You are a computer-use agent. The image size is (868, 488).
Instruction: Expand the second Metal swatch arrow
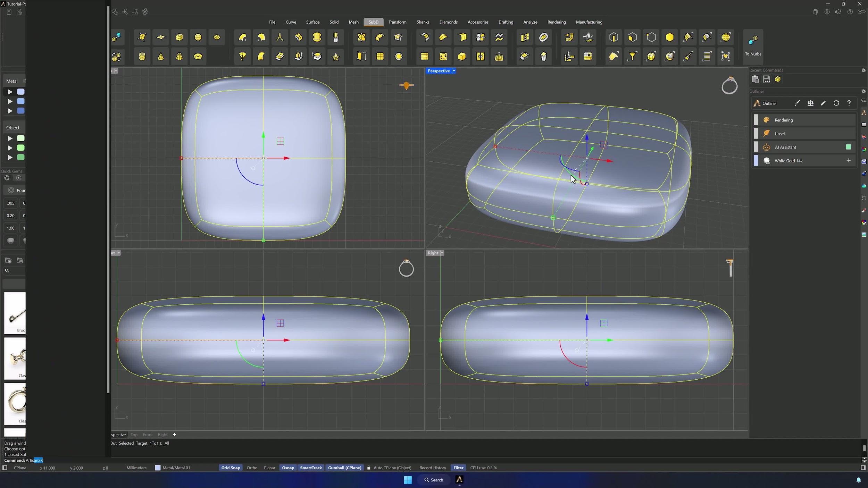pyautogui.click(x=10, y=101)
